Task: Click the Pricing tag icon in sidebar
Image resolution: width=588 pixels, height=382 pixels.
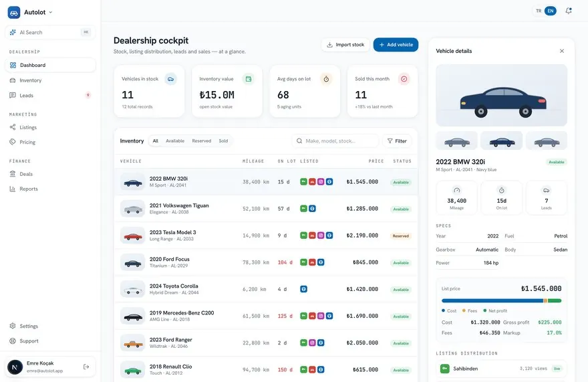Action: point(13,142)
